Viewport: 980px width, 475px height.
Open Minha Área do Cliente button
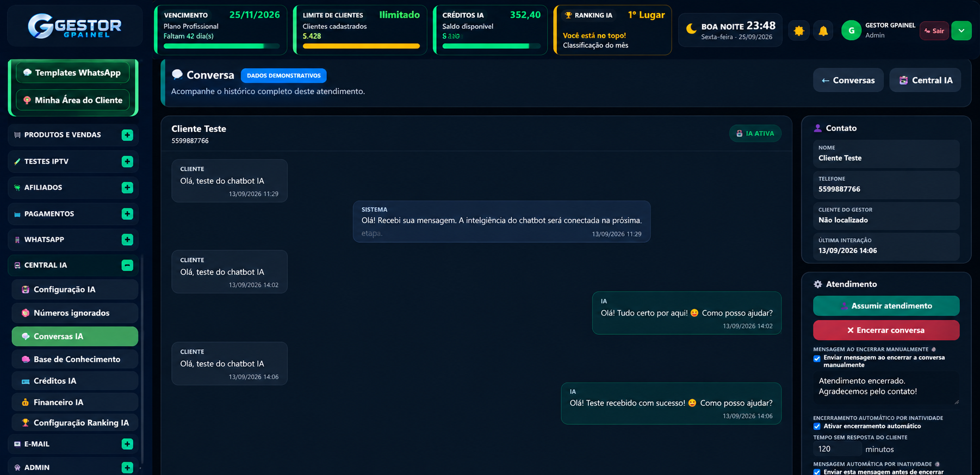pyautogui.click(x=73, y=100)
